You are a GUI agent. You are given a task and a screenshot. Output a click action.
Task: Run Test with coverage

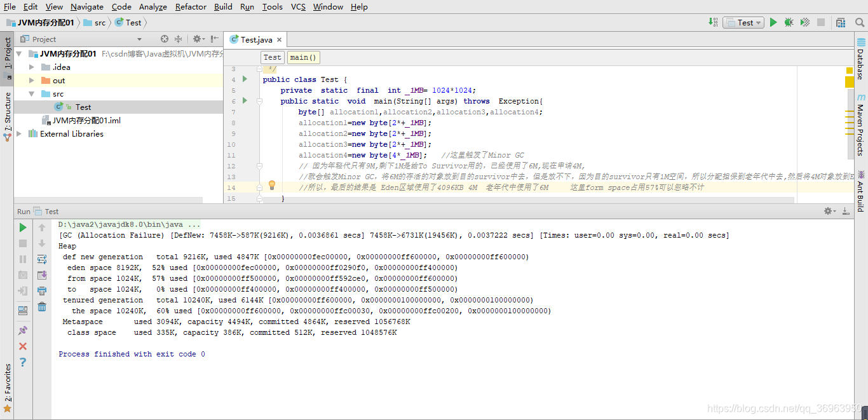click(804, 22)
